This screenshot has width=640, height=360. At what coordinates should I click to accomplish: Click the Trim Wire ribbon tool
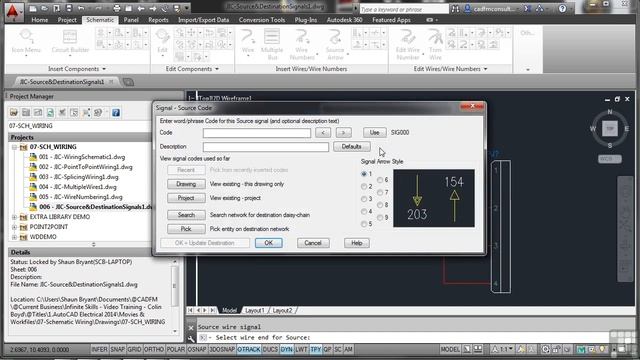click(x=435, y=44)
